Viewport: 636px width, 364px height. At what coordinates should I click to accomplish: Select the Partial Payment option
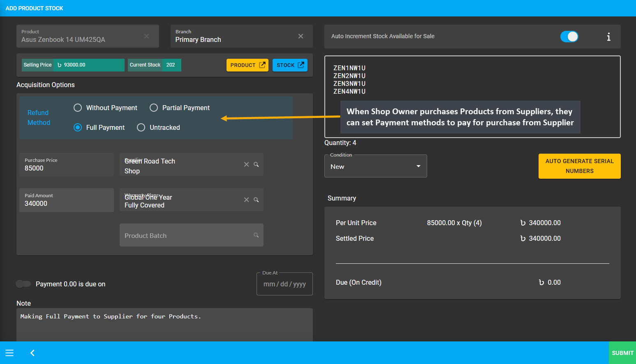[180, 108]
